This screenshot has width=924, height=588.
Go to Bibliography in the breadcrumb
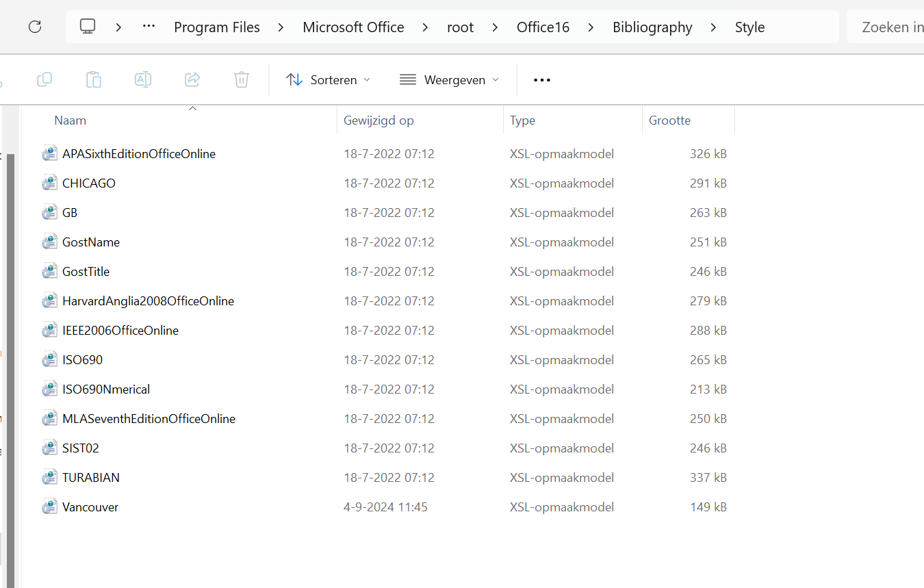[652, 27]
